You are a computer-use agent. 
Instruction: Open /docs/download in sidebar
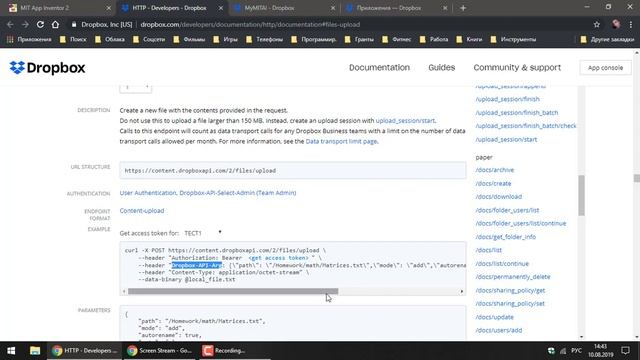point(498,197)
